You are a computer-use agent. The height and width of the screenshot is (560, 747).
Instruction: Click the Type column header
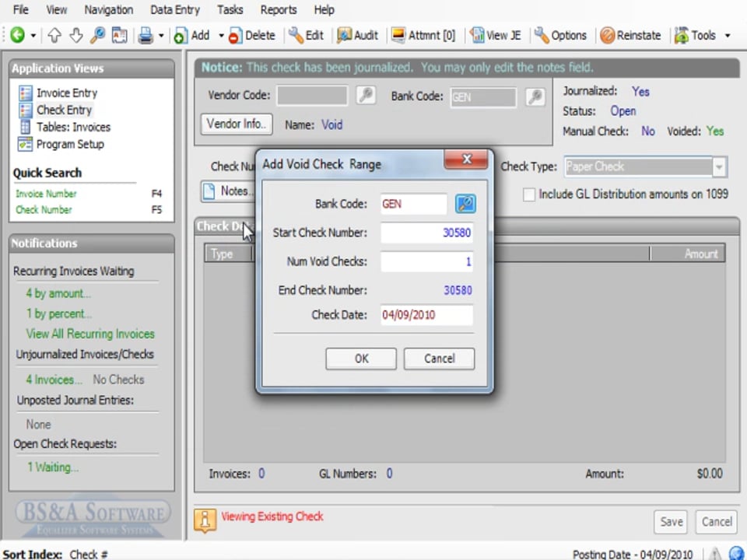click(x=228, y=254)
